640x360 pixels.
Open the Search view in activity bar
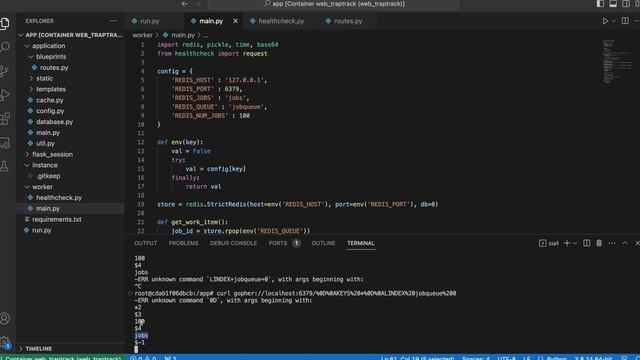coord(5,47)
